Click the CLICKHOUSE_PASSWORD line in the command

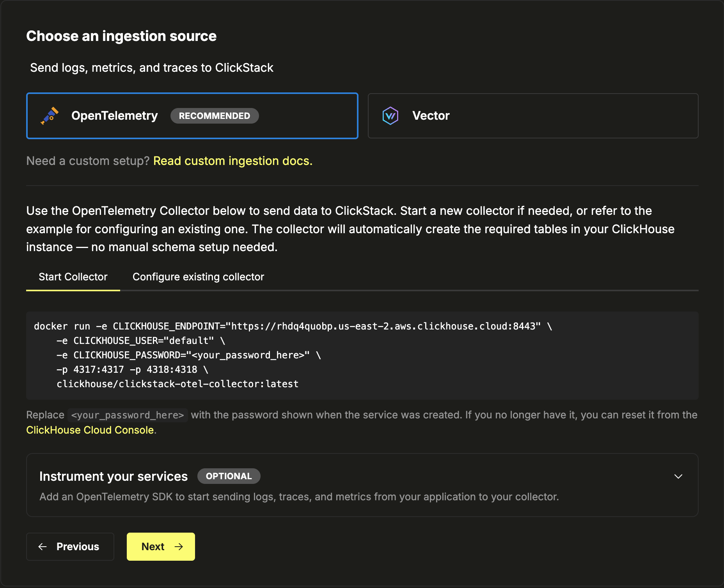coord(189,355)
